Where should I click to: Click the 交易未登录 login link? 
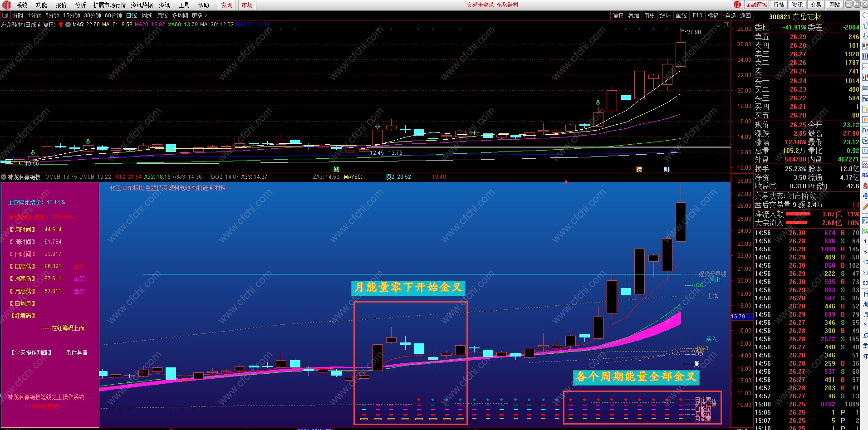(x=480, y=5)
